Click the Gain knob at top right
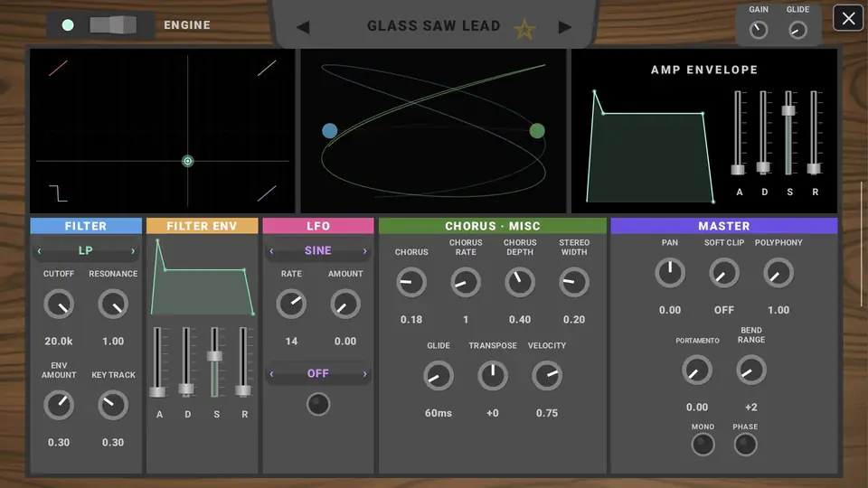Screen dimensions: 868x488 [x=759, y=30]
